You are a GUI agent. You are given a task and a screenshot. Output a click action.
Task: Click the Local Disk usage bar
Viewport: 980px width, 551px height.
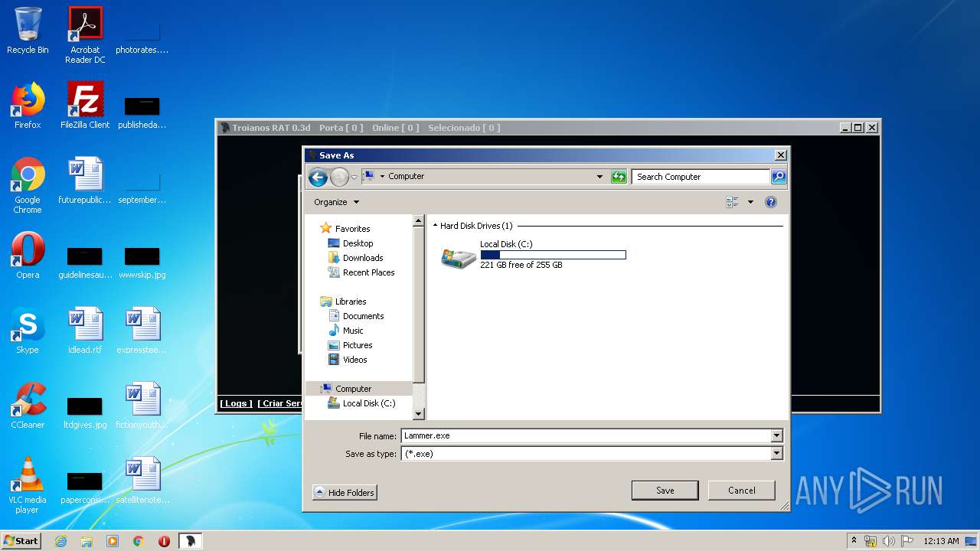tap(553, 255)
